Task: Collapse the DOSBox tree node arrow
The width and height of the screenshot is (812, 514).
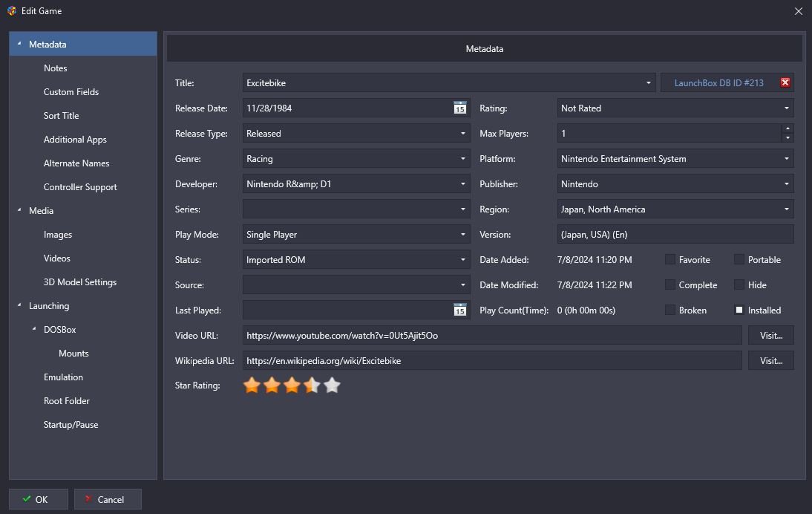Action: pos(34,329)
